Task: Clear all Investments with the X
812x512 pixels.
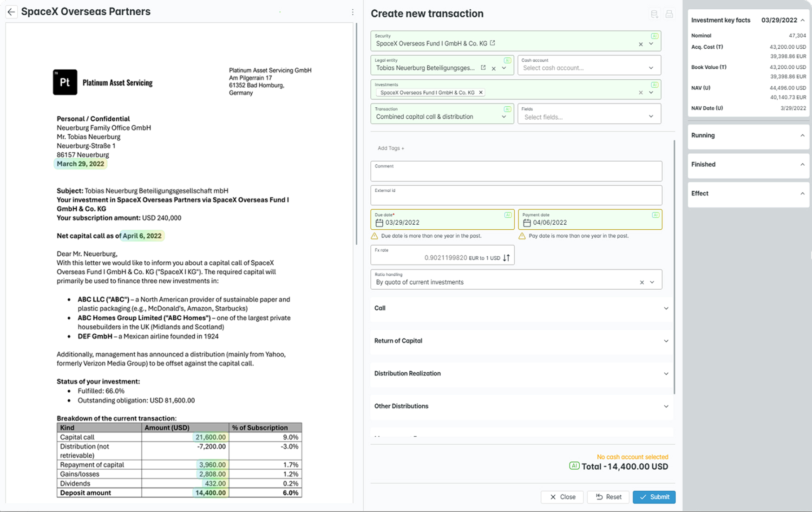Action: (x=641, y=92)
